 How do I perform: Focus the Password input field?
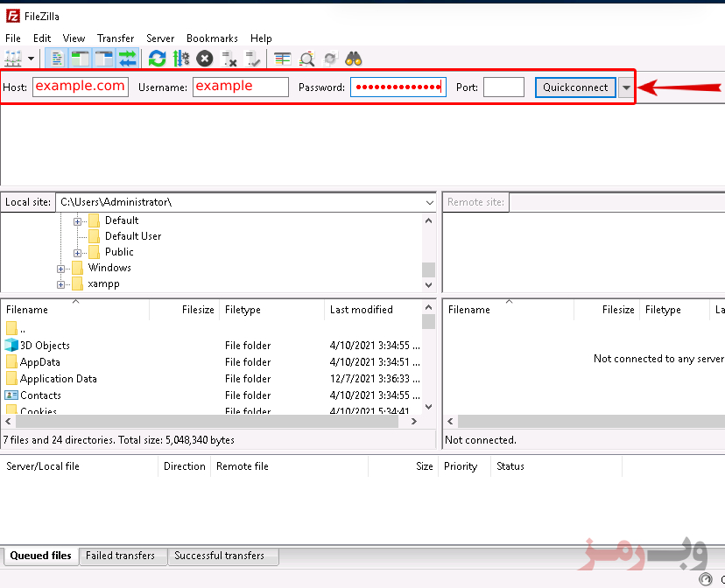click(398, 87)
